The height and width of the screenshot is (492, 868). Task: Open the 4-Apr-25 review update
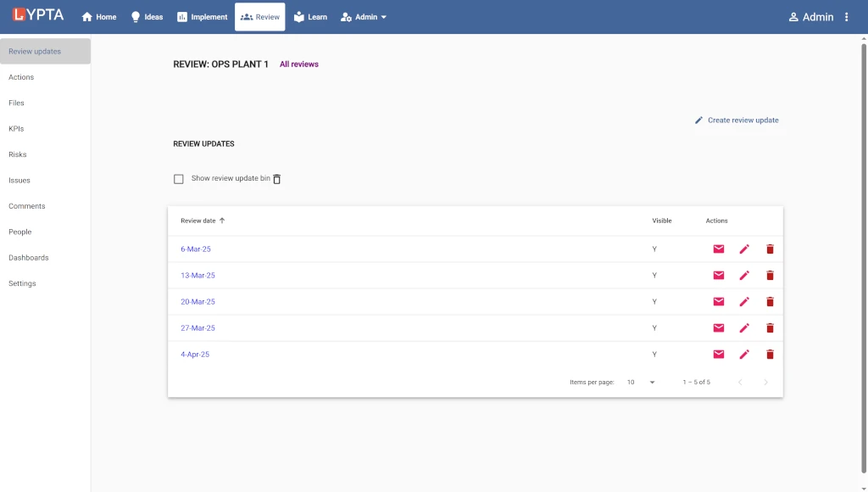pos(195,355)
